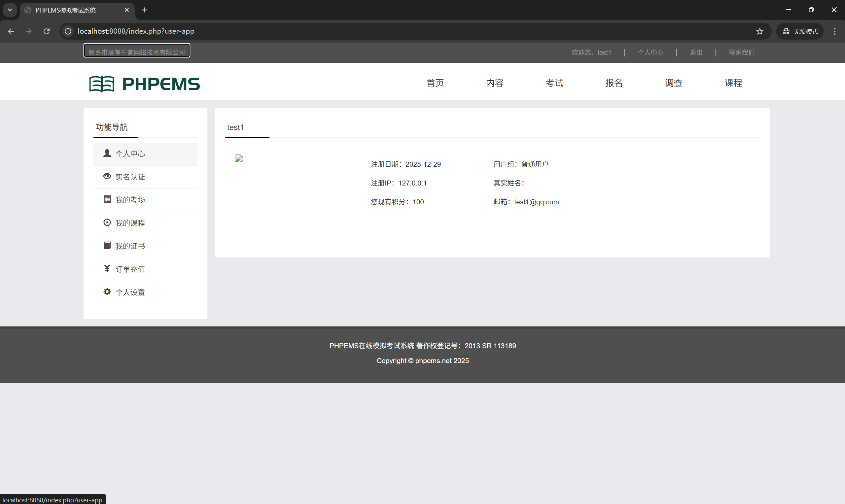Click the gear icon beside 个人设置
Image resolution: width=845 pixels, height=504 pixels.
pos(107,292)
